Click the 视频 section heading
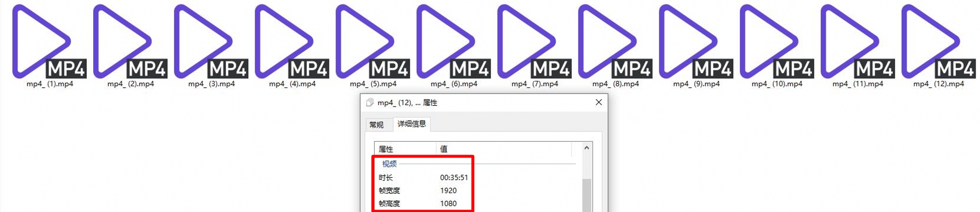Image resolution: width=980 pixels, height=212 pixels. pos(389,164)
